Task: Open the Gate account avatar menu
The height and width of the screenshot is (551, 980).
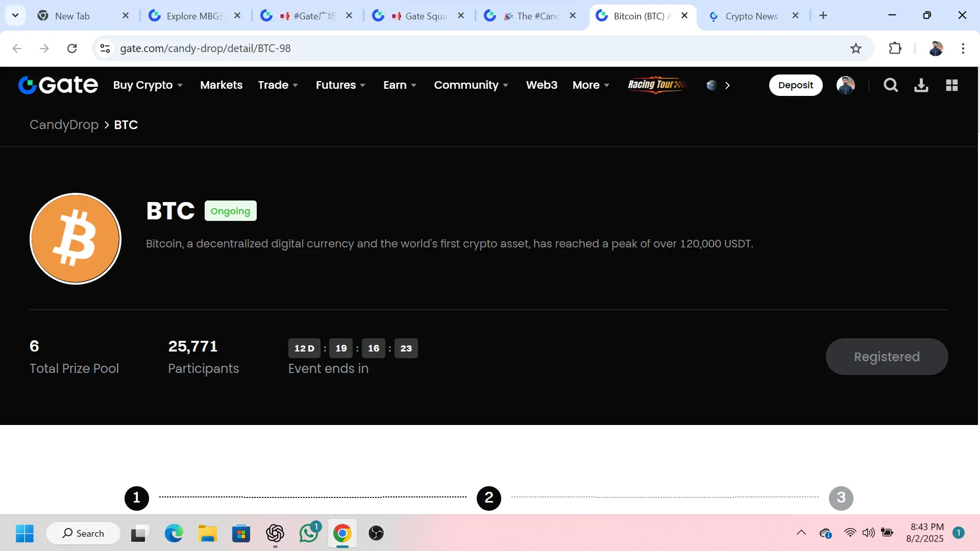Action: click(845, 85)
